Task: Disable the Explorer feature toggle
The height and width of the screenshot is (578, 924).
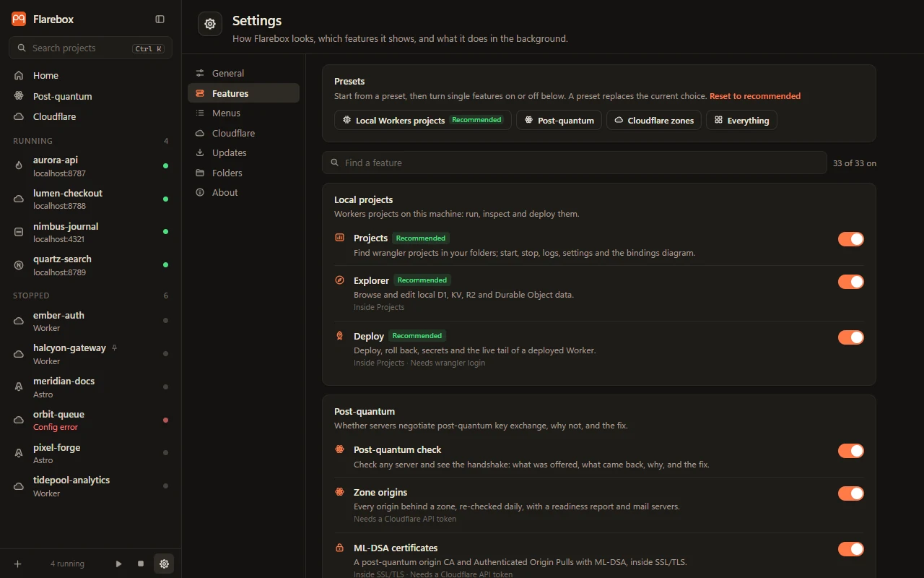Action: 851,282
